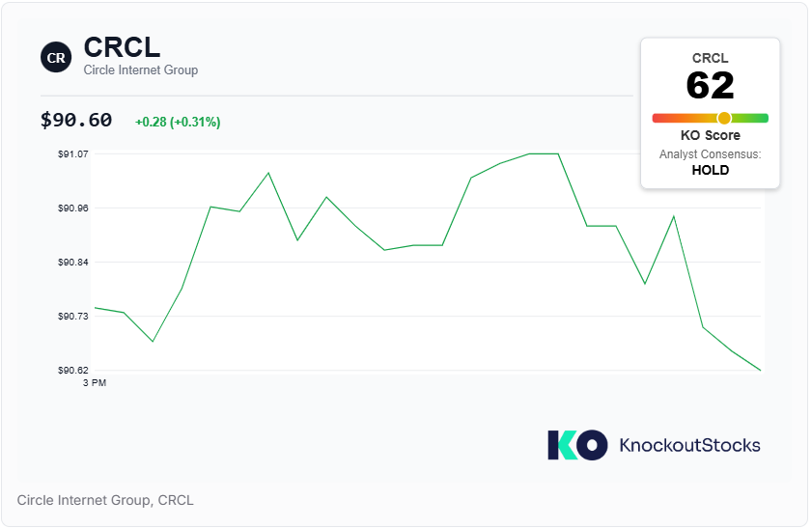The width and height of the screenshot is (812, 528).
Task: Click the caption text Circle Internet Group, CRCL
Action: [105, 500]
